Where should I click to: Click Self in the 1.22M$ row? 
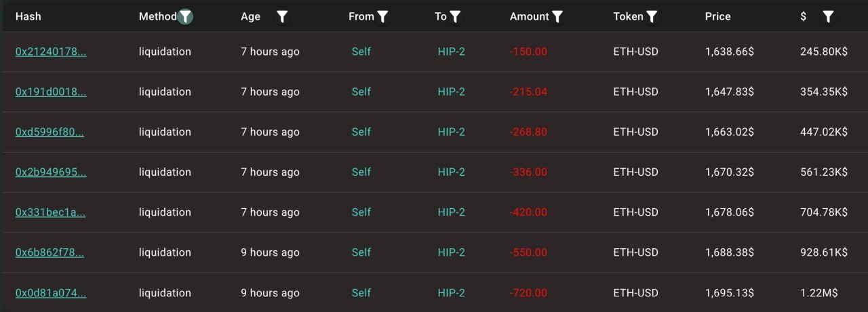(361, 292)
